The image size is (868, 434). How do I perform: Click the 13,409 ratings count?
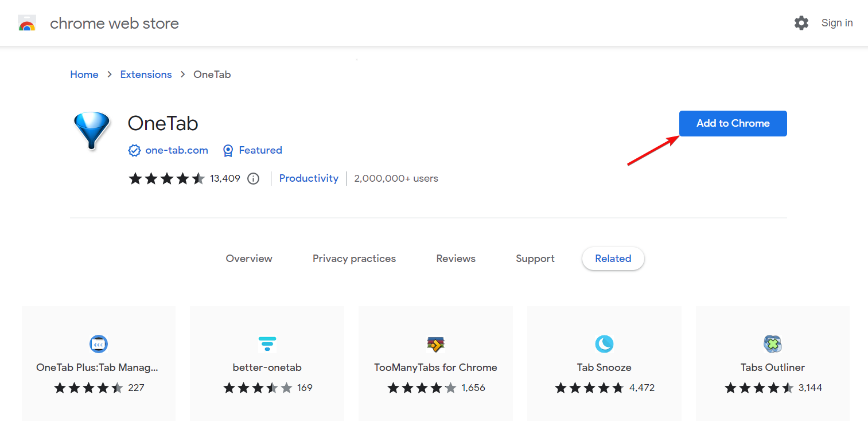click(x=225, y=178)
